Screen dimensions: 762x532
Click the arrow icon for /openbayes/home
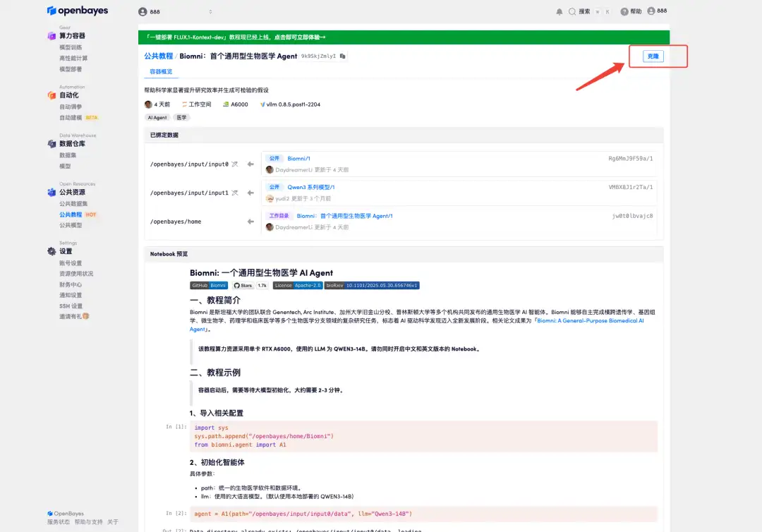(x=250, y=222)
